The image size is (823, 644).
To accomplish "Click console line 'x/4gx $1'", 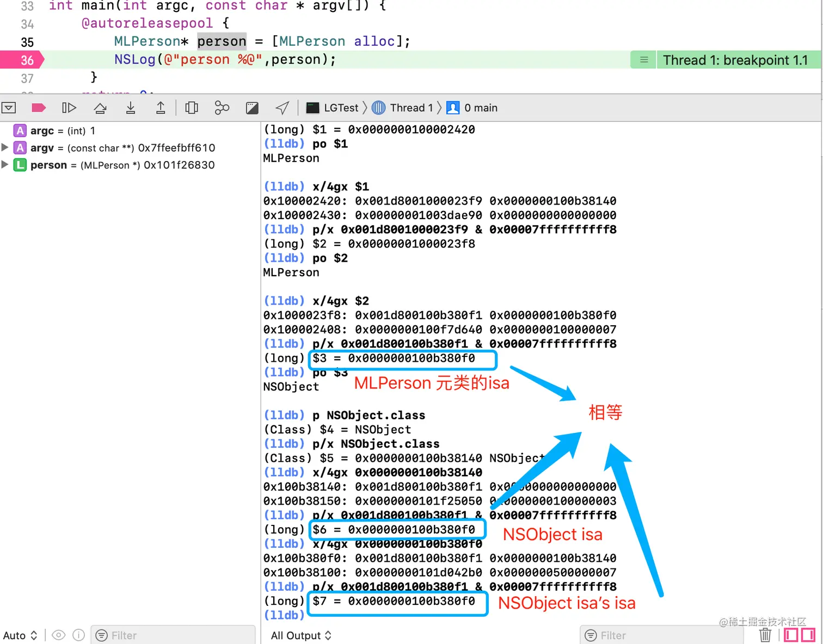I will coord(341,187).
